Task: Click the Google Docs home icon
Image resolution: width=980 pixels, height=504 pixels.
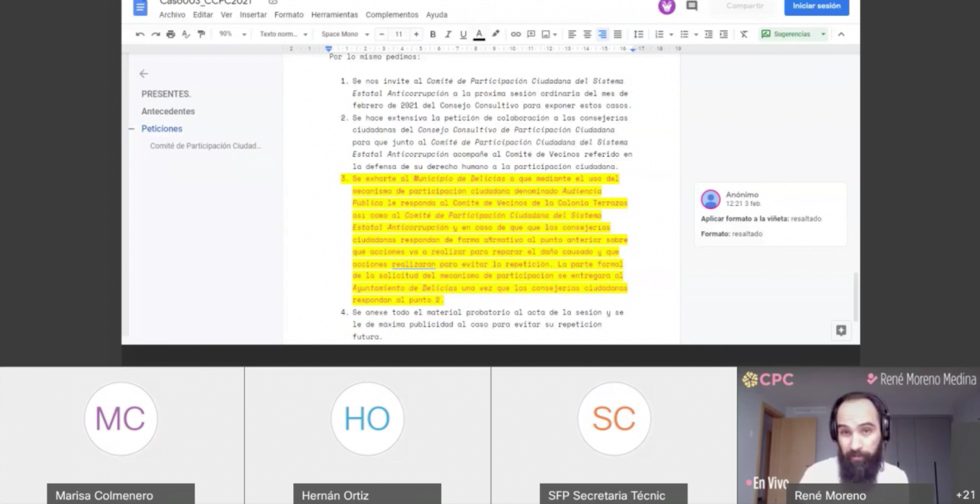Action: (x=140, y=7)
